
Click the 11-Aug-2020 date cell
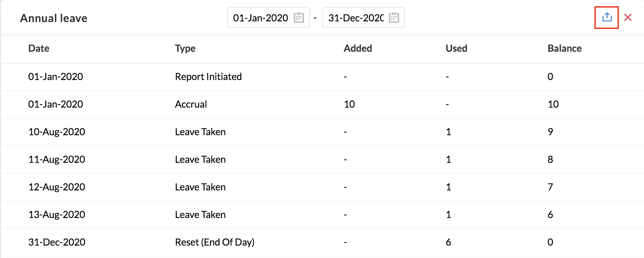(x=56, y=159)
